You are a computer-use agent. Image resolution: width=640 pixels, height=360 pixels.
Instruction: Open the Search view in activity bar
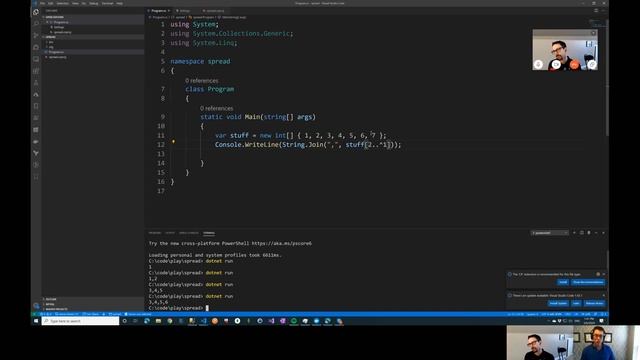pos(36,24)
